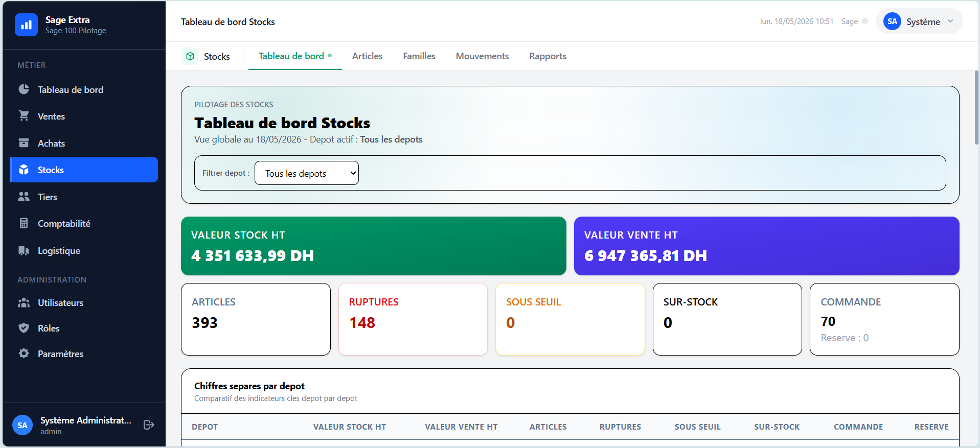Click the Sur-Stock card
Screen dimensions: 980x448
[727, 319]
